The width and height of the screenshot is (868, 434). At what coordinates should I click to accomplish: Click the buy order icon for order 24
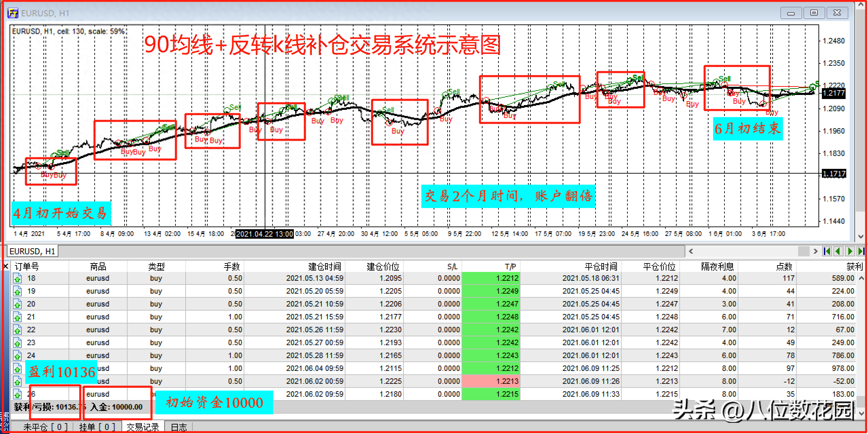17,356
